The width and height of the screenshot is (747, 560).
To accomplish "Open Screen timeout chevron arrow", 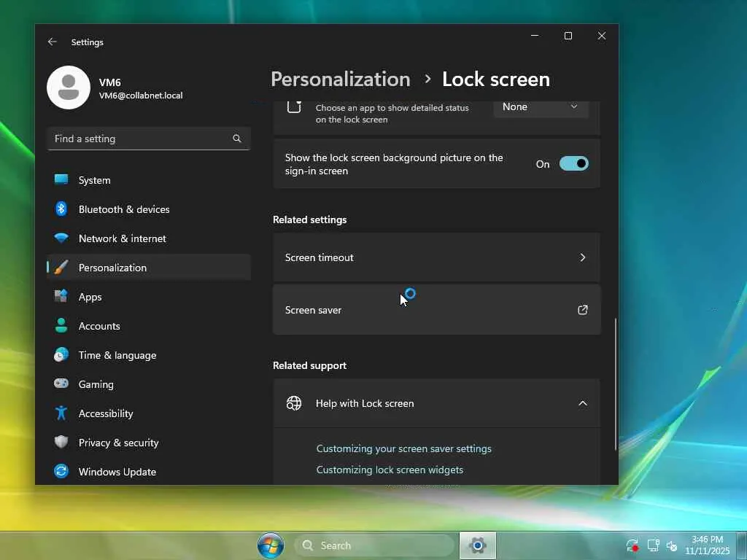I will pos(583,257).
